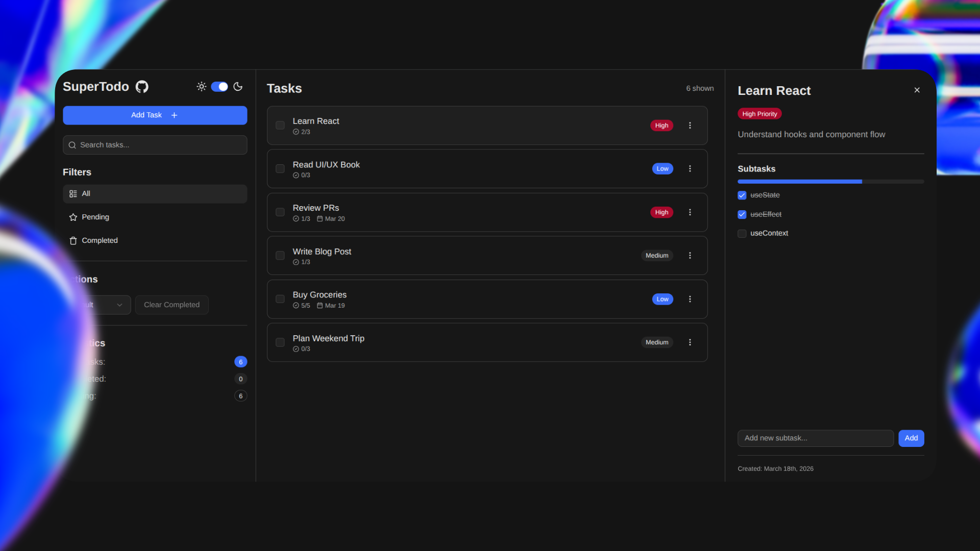The image size is (980, 551).
Task: Select the Completed filter
Action: click(155, 241)
